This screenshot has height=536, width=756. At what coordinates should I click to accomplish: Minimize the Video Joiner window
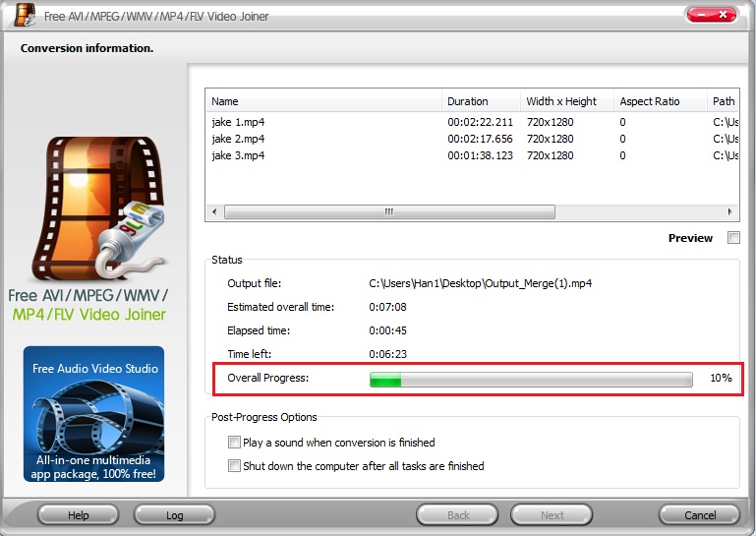click(x=701, y=15)
